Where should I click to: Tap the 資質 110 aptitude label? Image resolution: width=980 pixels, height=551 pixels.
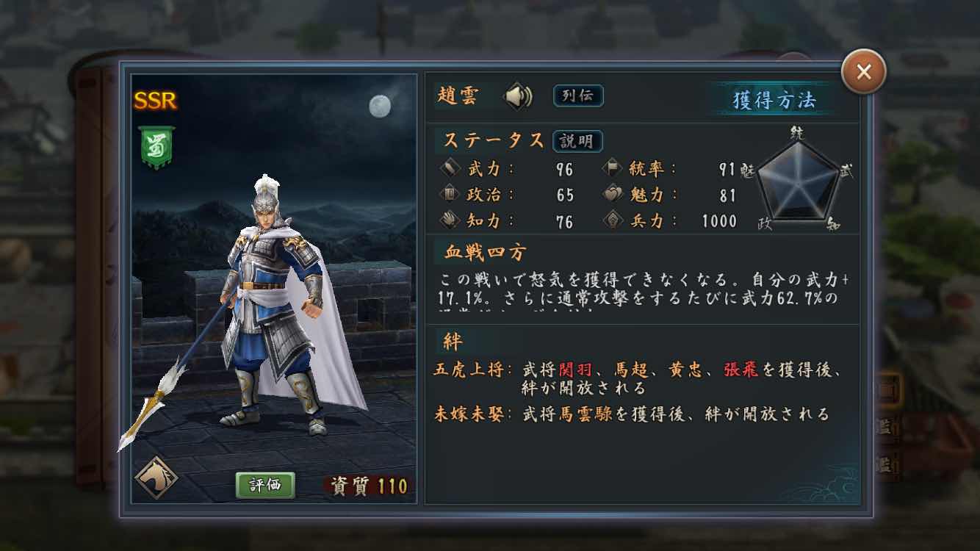[x=369, y=486]
